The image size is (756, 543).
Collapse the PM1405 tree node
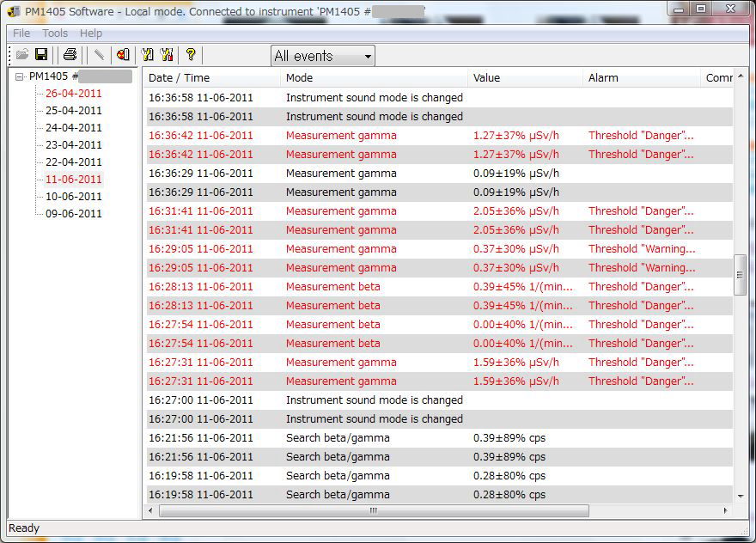(19, 76)
